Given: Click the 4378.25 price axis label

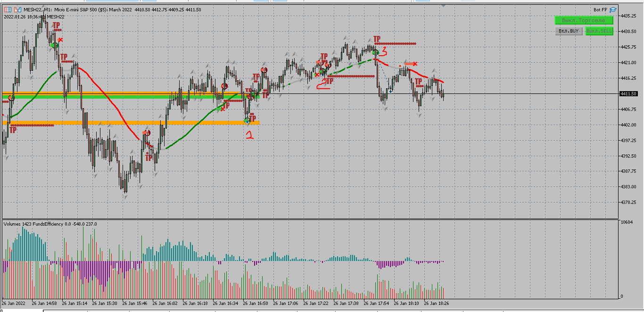Looking at the screenshot, I should [629, 202].
